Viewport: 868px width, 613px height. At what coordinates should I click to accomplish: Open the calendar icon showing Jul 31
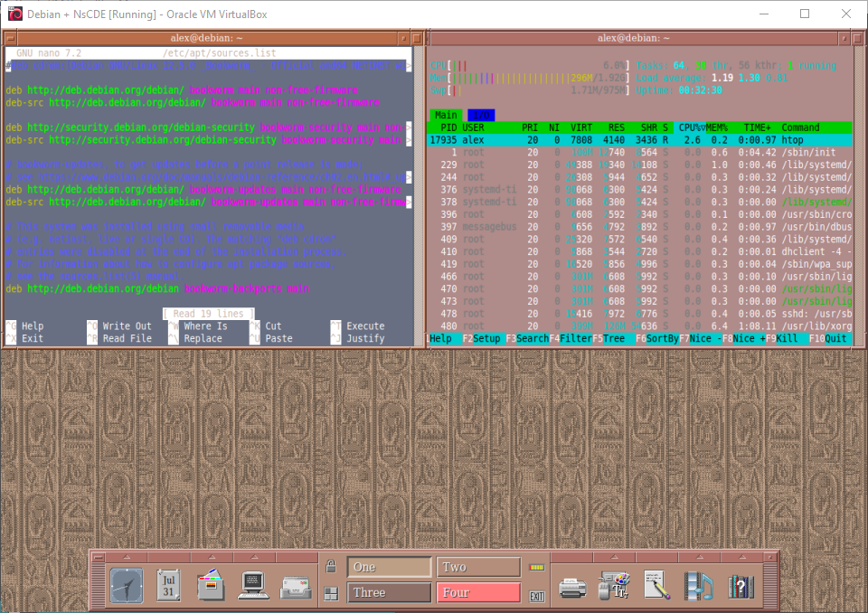point(168,586)
